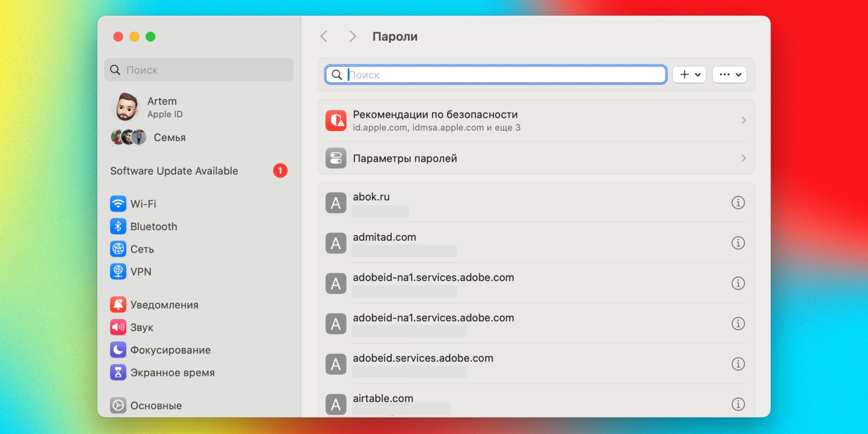Click the Пароли page title

coord(395,36)
